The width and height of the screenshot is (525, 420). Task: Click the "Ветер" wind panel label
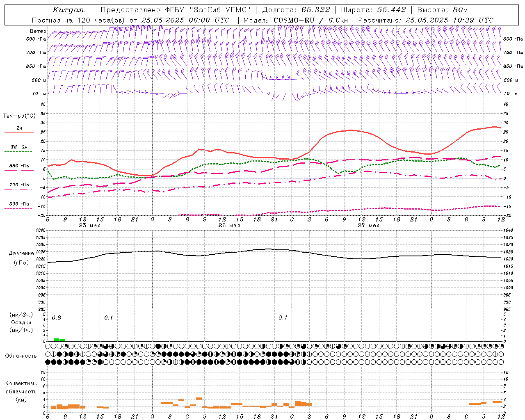(x=38, y=31)
